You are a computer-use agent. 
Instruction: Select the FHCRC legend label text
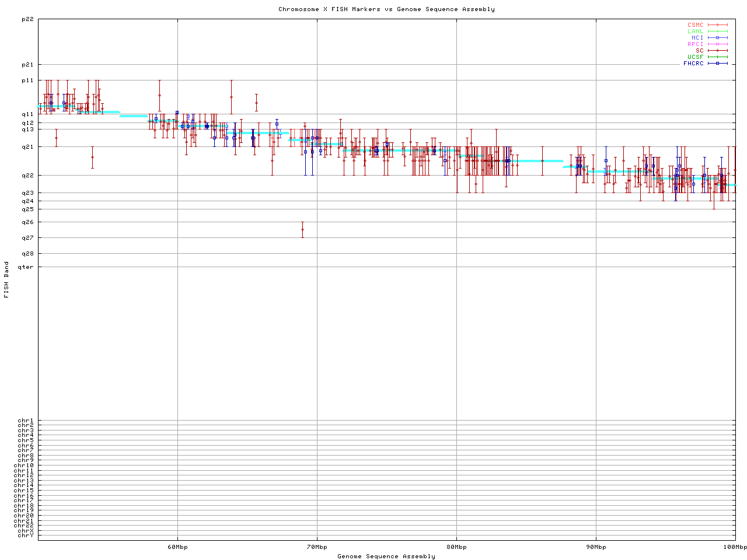693,64
